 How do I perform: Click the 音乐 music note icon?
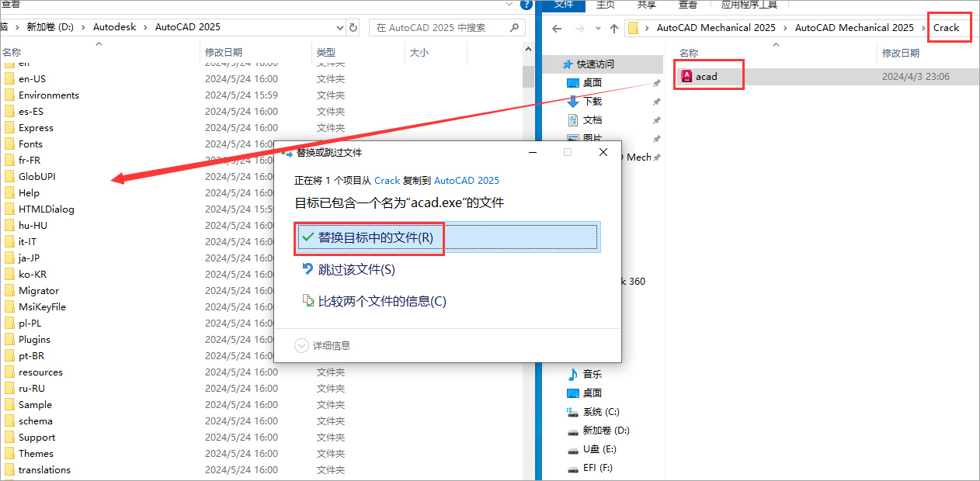[573, 374]
